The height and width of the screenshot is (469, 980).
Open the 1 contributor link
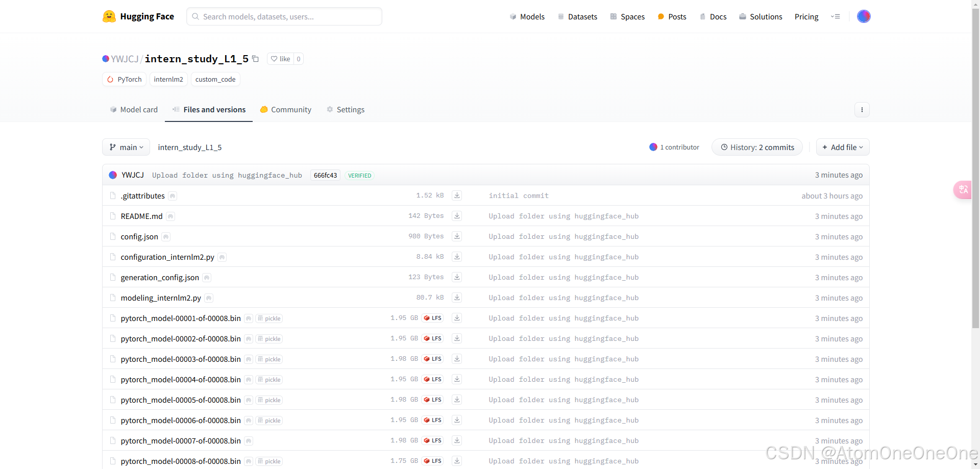pos(674,147)
